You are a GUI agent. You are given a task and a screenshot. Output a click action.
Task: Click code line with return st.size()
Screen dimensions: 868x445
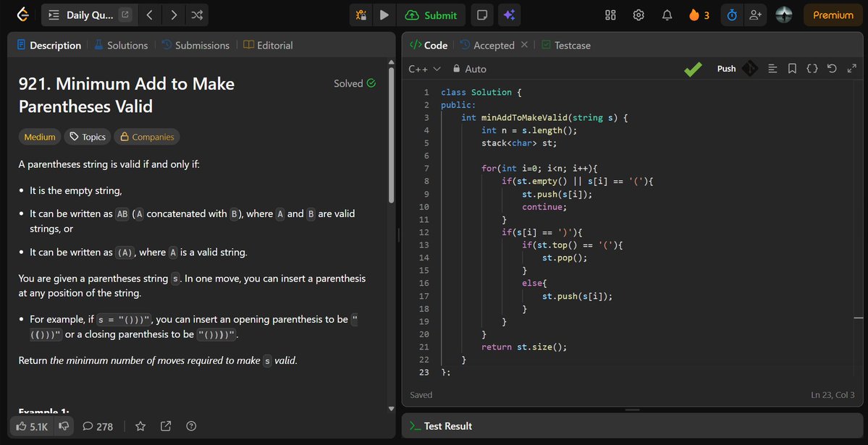(524, 347)
